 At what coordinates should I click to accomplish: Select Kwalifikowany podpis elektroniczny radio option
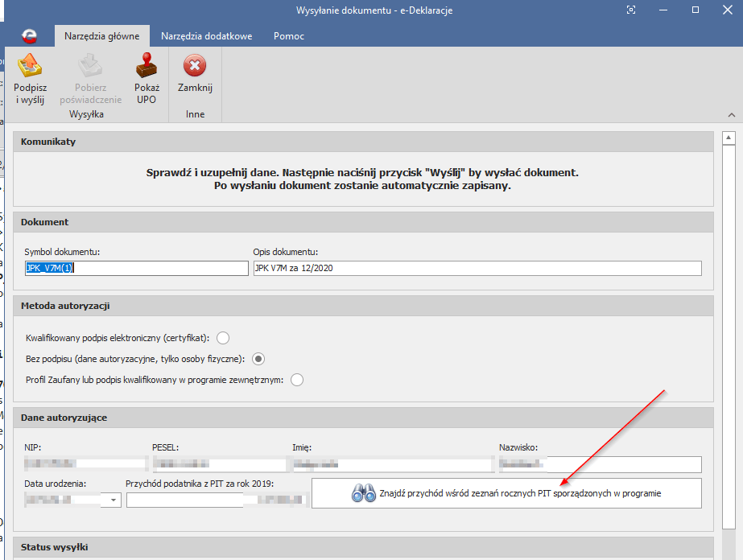point(223,338)
